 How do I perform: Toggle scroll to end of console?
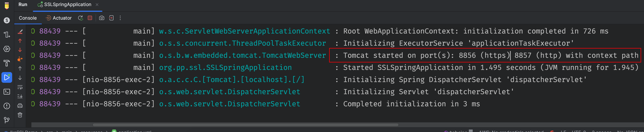point(20,96)
